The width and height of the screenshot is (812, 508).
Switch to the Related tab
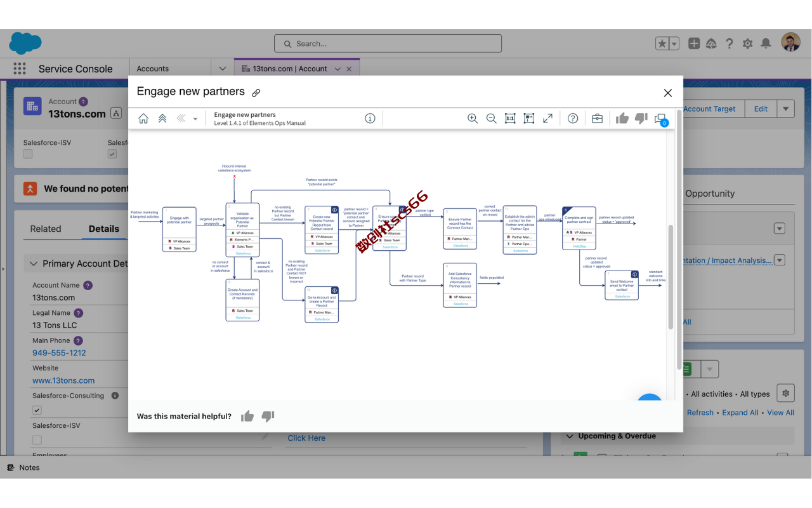46,229
